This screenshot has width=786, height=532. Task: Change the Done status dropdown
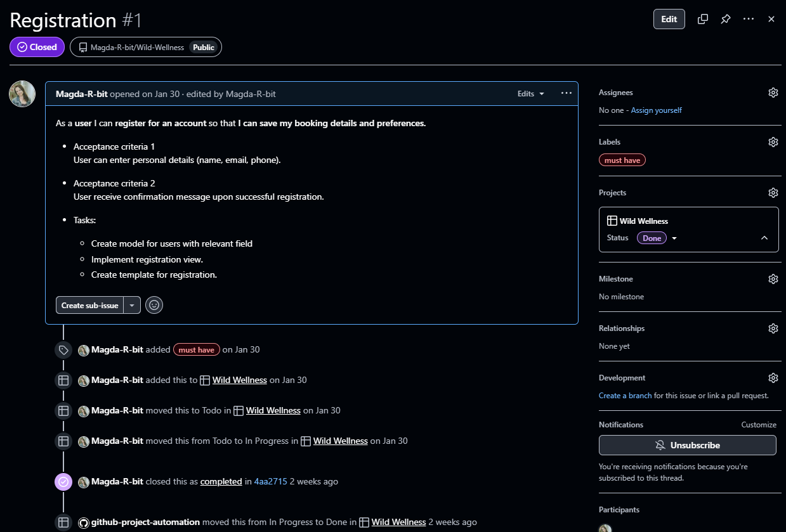tap(657, 238)
